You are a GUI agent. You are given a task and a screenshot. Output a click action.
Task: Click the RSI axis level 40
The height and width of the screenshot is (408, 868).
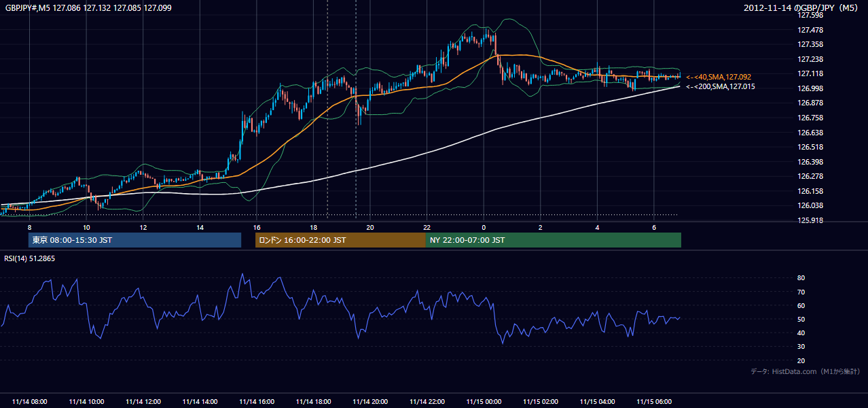coord(801,333)
